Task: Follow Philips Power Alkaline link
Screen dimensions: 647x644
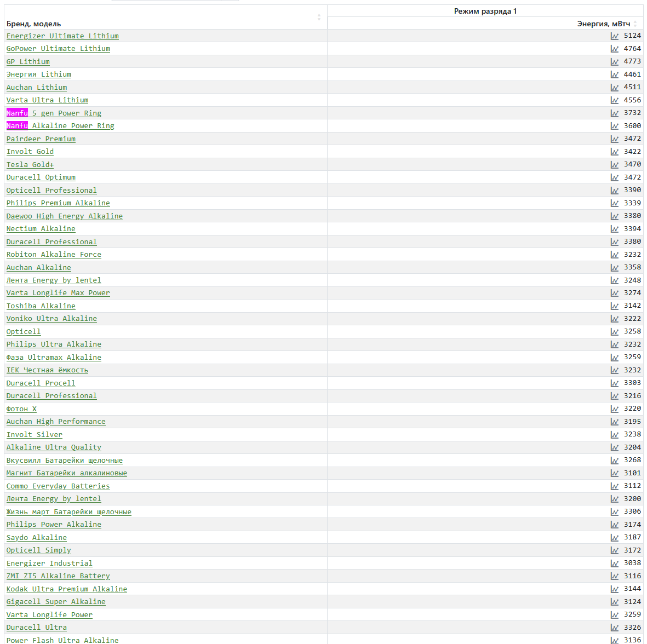Action: click(54, 525)
